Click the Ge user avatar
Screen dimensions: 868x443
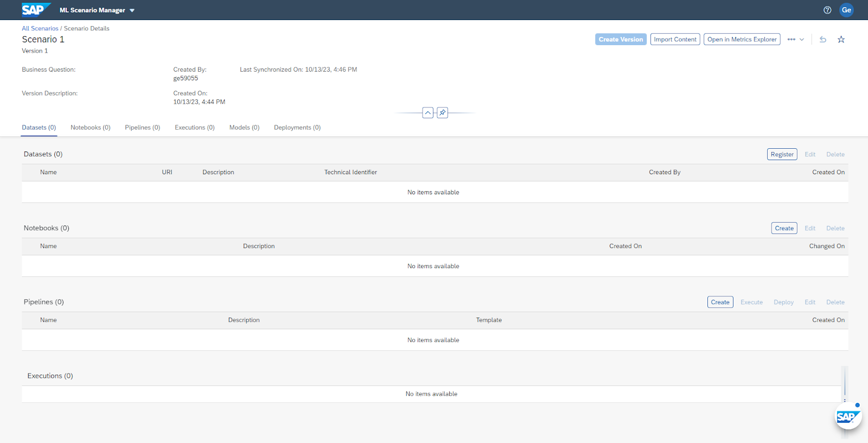pos(846,10)
